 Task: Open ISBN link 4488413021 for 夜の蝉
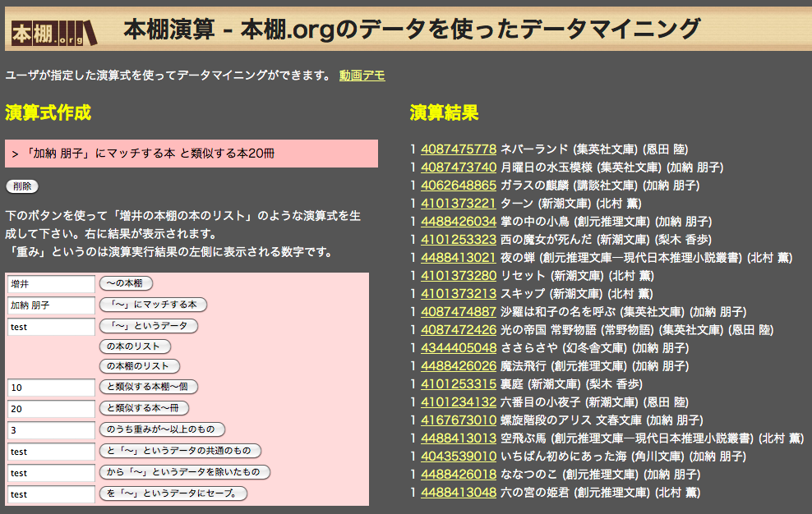[459, 259]
